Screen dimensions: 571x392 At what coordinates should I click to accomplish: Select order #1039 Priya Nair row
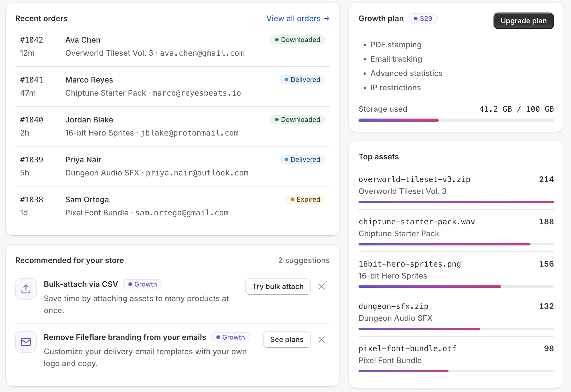[x=173, y=166]
